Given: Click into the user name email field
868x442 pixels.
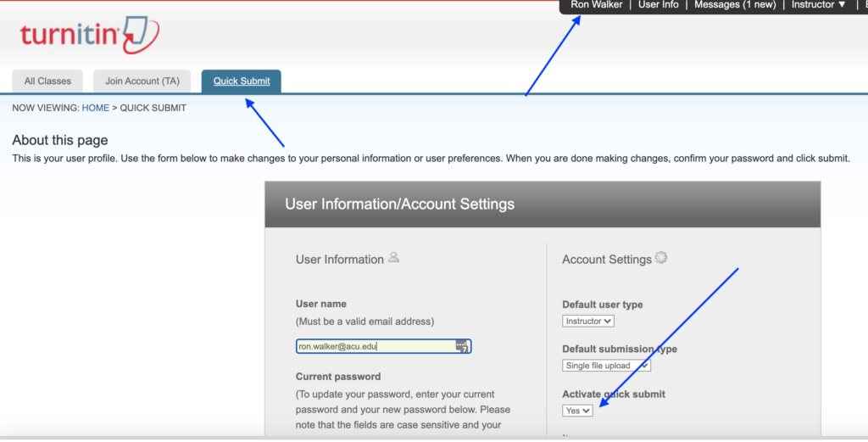Looking at the screenshot, I should [x=373, y=346].
